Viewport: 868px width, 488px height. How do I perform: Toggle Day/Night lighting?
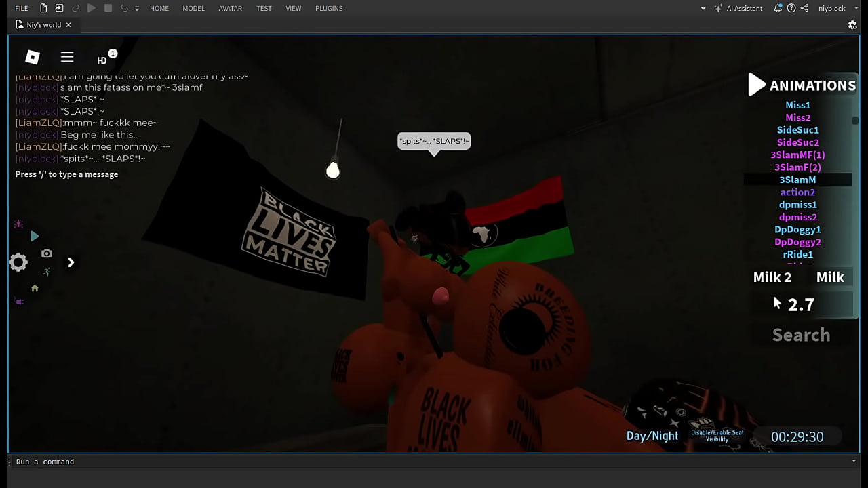coord(652,436)
